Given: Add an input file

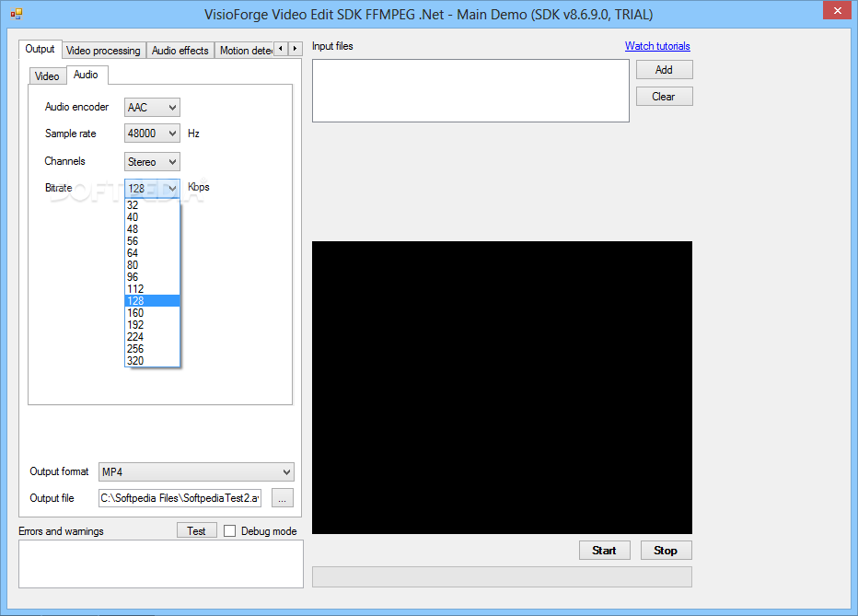Looking at the screenshot, I should click(665, 70).
